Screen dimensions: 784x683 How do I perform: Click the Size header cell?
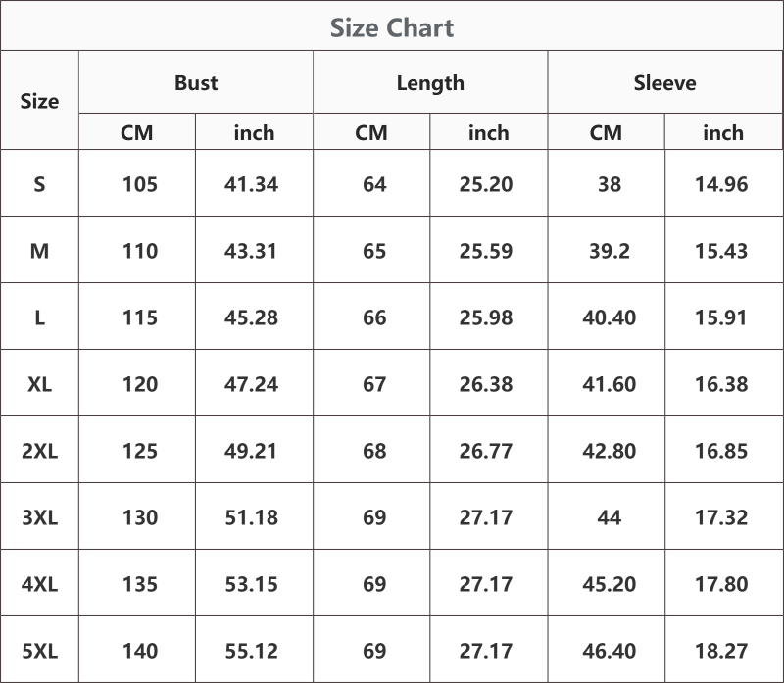coord(39,101)
